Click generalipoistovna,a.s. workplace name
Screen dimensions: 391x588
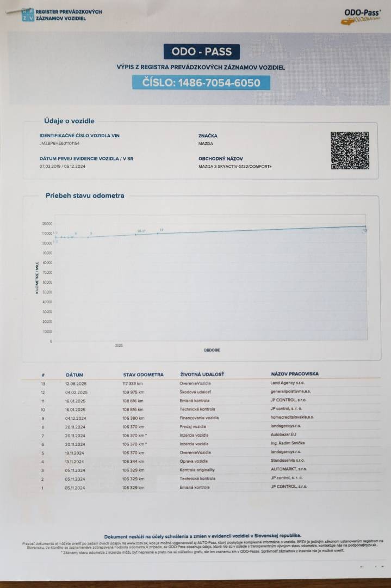(x=290, y=391)
